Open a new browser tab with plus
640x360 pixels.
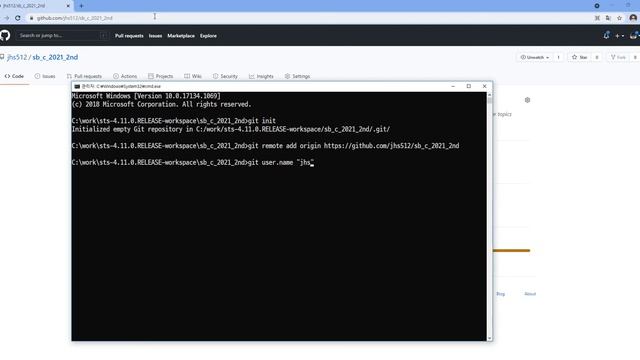81,6
